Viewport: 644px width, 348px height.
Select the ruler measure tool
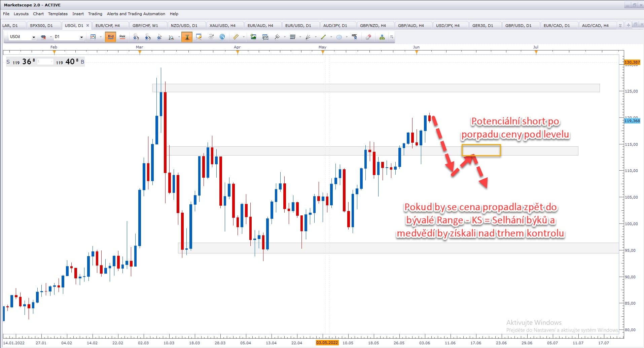click(x=236, y=37)
